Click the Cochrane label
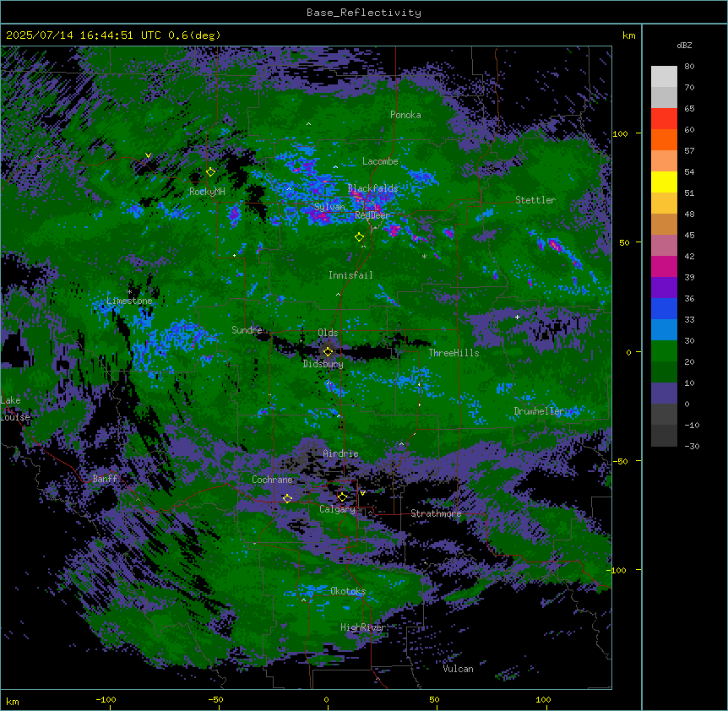 tap(272, 480)
